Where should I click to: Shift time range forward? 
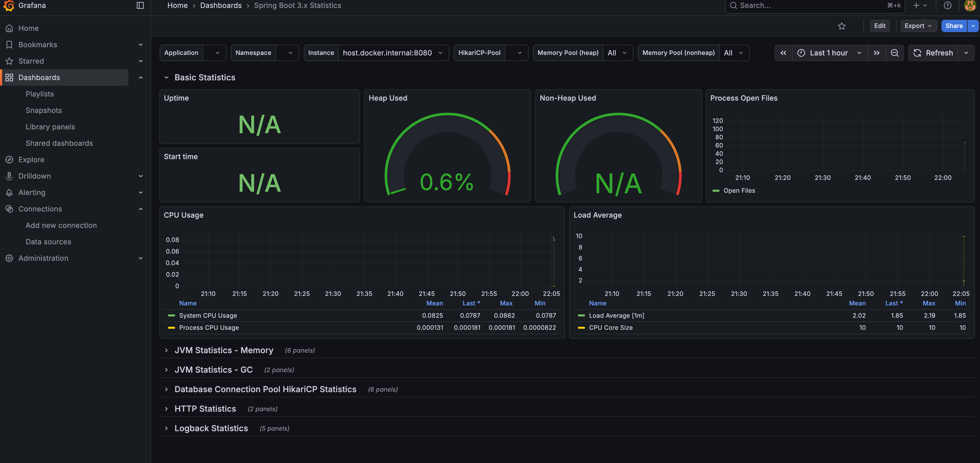click(877, 53)
